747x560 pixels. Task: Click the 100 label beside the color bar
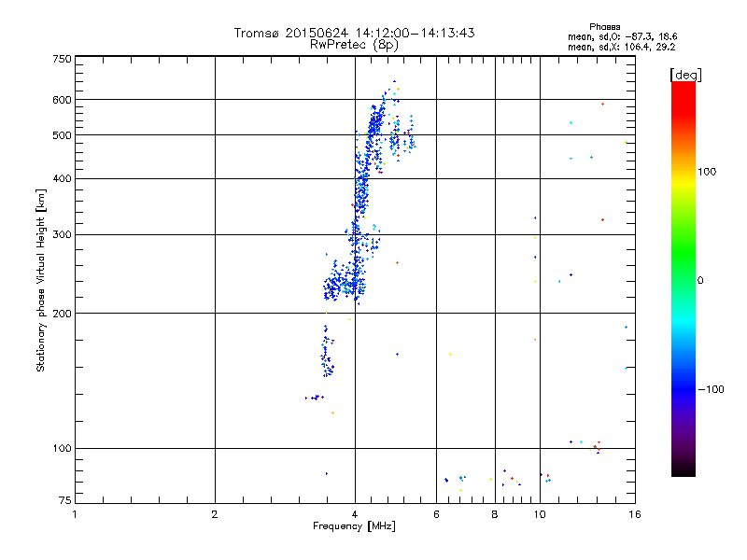[x=707, y=172]
